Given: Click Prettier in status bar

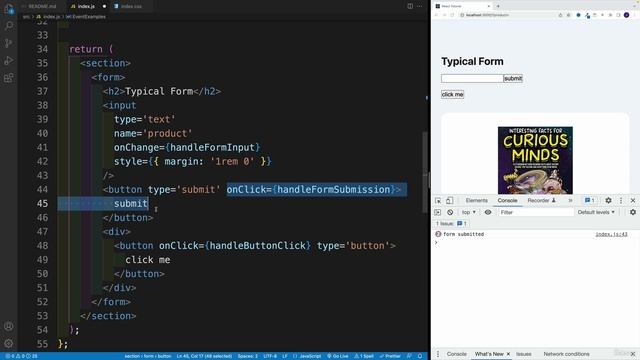Looking at the screenshot, I should click(390, 356).
